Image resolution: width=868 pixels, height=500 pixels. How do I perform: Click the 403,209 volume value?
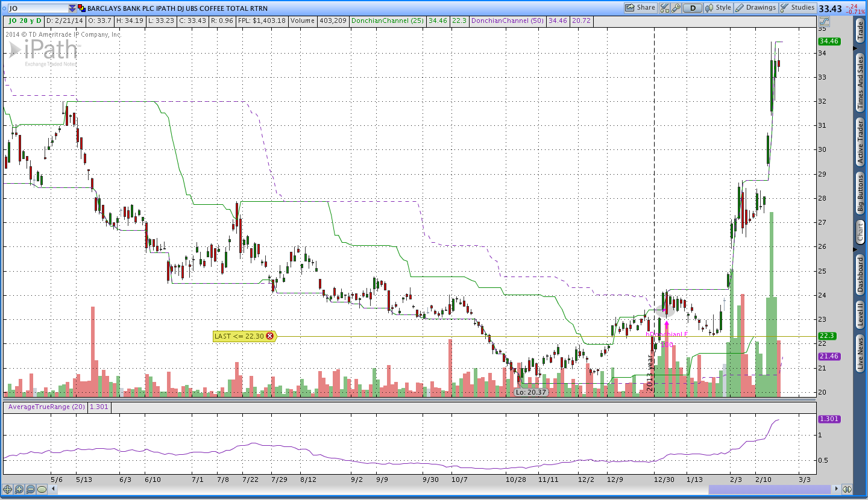point(332,20)
